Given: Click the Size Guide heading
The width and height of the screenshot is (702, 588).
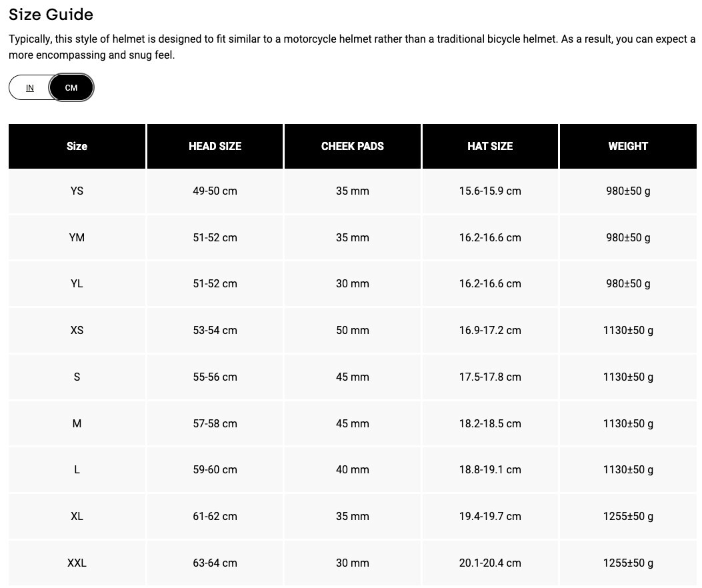Looking at the screenshot, I should point(51,15).
